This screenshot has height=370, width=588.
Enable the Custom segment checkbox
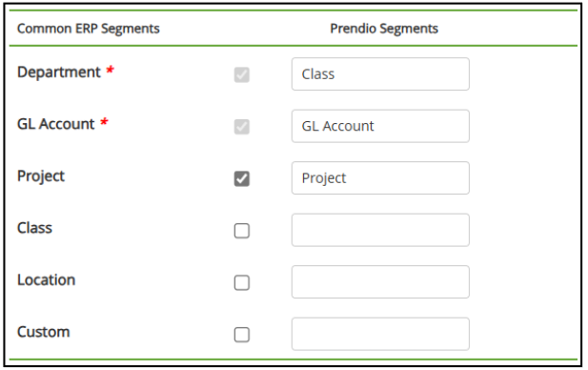(242, 335)
